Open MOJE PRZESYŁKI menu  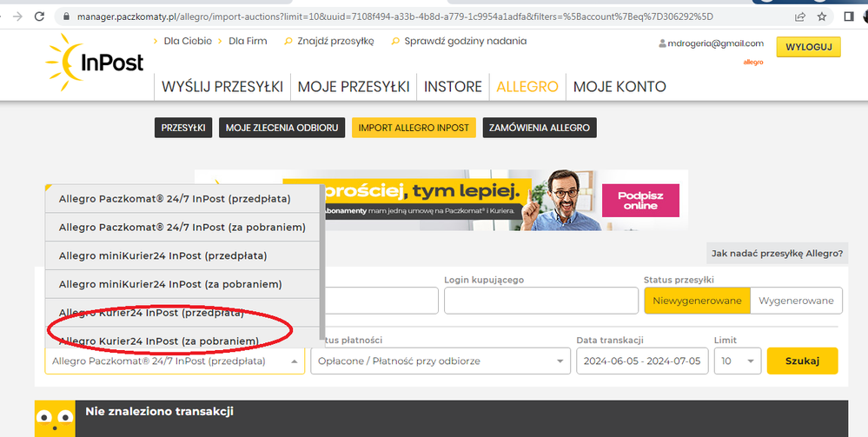tap(354, 87)
